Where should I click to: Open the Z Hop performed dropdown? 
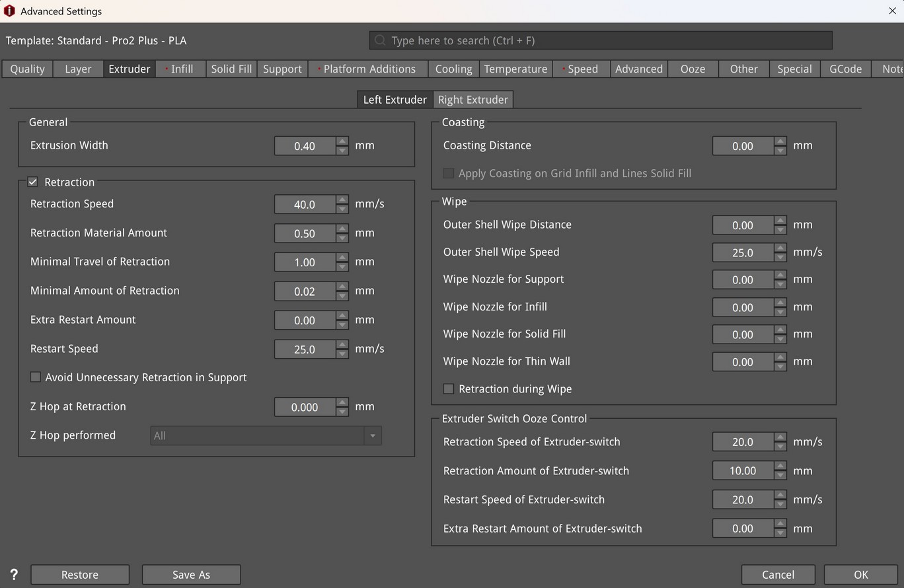coord(373,436)
